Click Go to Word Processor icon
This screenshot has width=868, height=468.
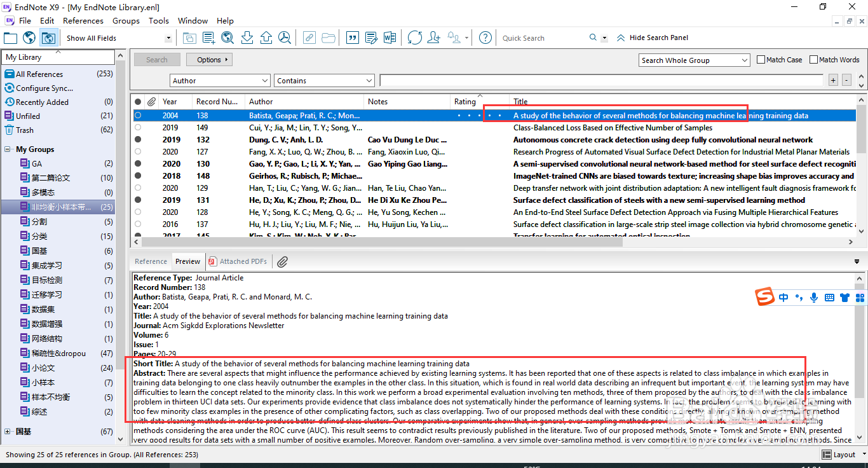[390, 38]
